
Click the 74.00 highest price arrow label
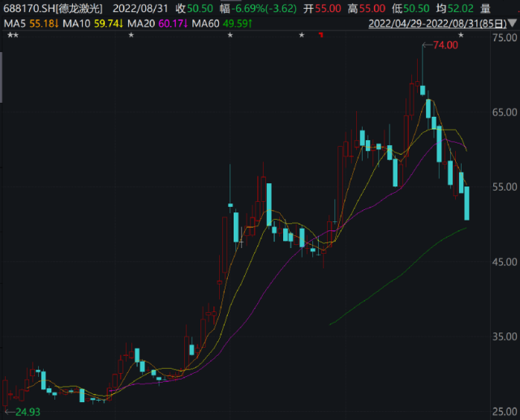click(x=445, y=45)
